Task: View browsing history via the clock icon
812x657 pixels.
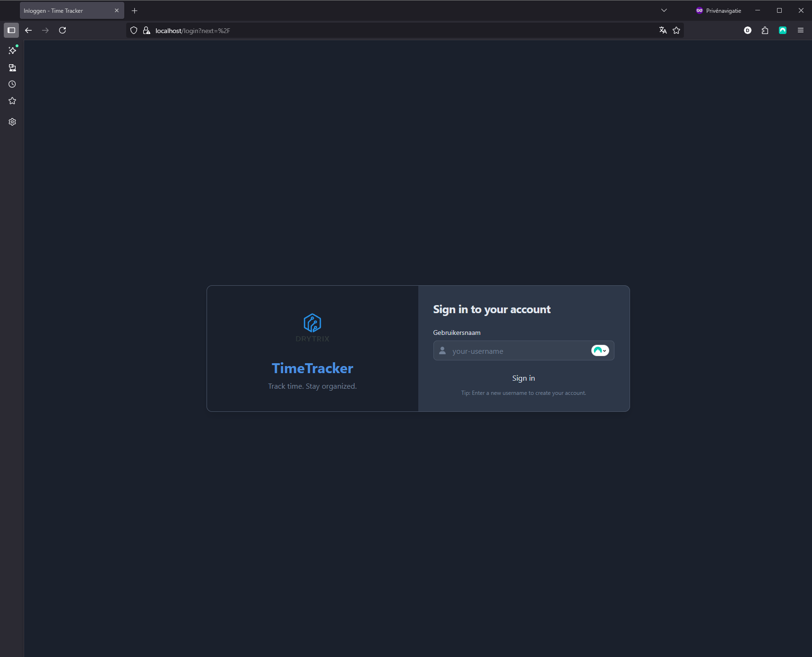Action: click(12, 84)
